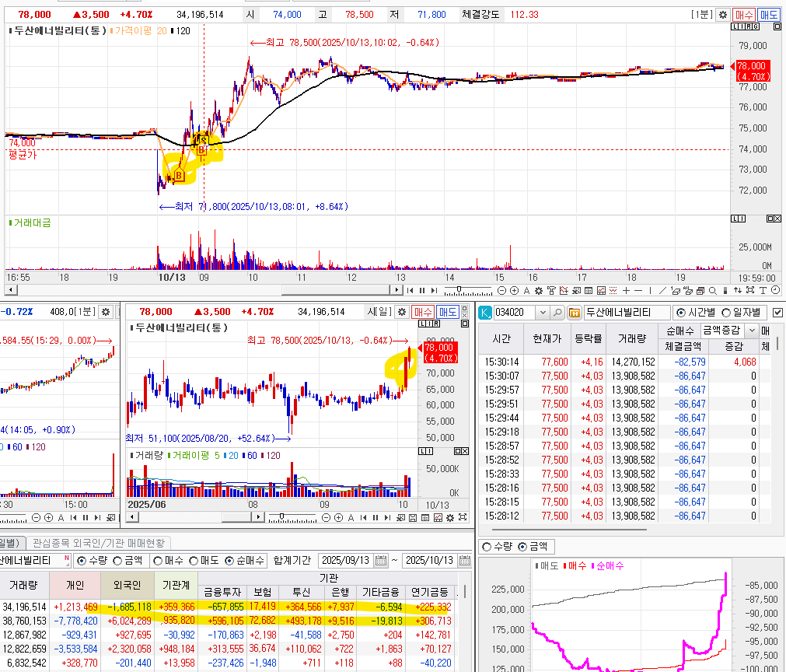Image resolution: width=786 pixels, height=672 pixels.
Task: Select 수량 radio in investor trading panel
Action: [81, 561]
